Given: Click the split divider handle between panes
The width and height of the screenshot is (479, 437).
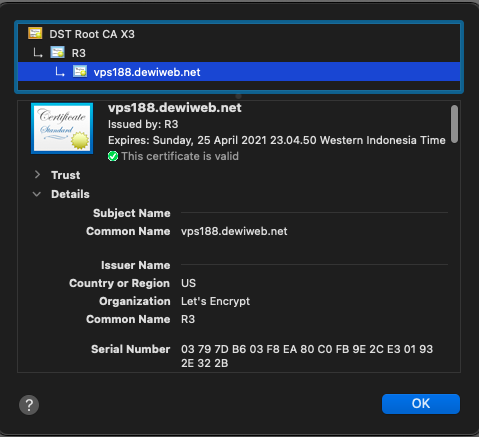Looking at the screenshot, I should pyautogui.click(x=238, y=96).
